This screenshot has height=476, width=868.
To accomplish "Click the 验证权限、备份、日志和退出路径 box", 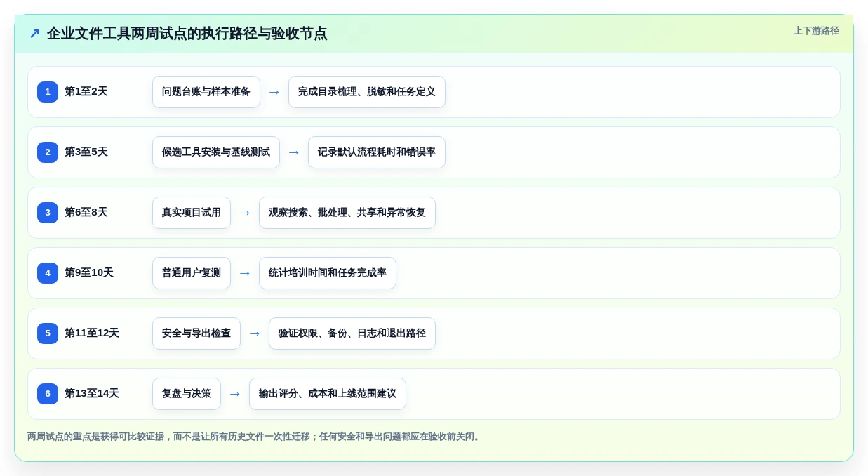I will [352, 333].
